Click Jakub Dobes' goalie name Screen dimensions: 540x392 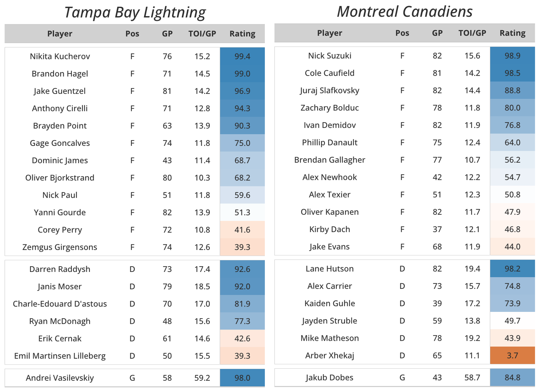[x=330, y=378]
